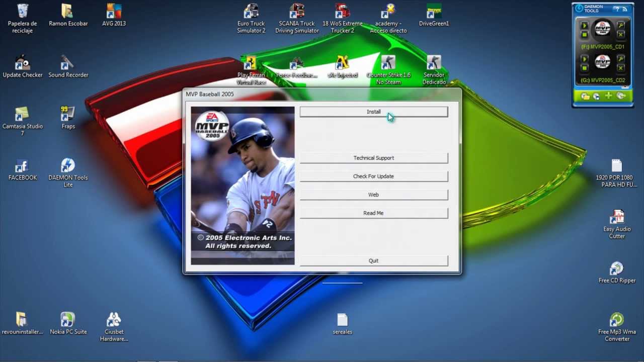
Task: Click the DAEMON Tools lightning logo
Action: coord(579,8)
